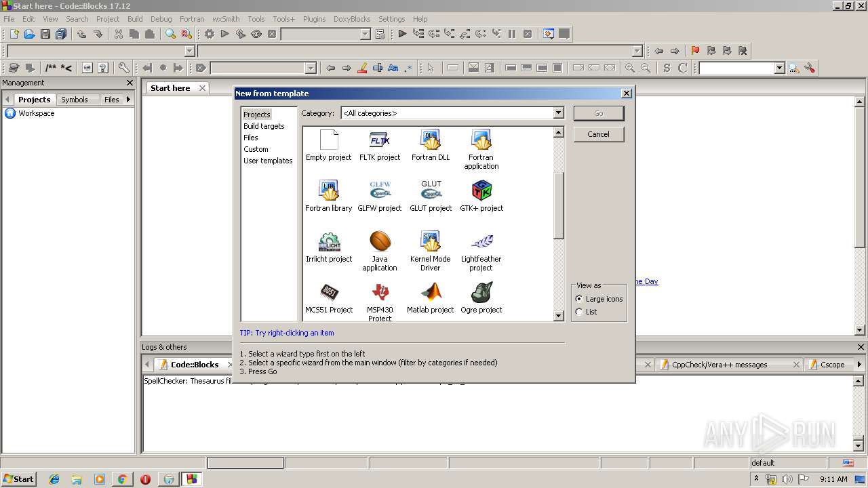Switch to CppCheck/Vera++ messages tab
This screenshot has height=488, width=868.
[719, 365]
